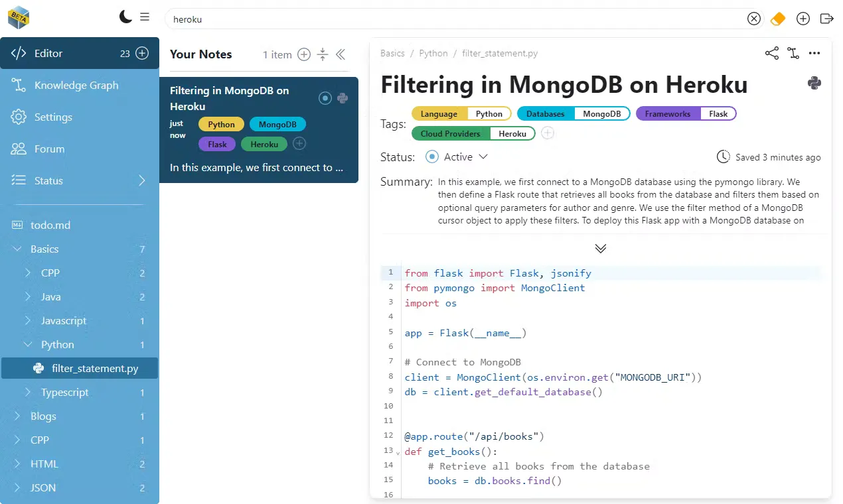The width and height of the screenshot is (843, 504).
Task: Click the Basics breadcrumb link
Action: [x=392, y=53]
